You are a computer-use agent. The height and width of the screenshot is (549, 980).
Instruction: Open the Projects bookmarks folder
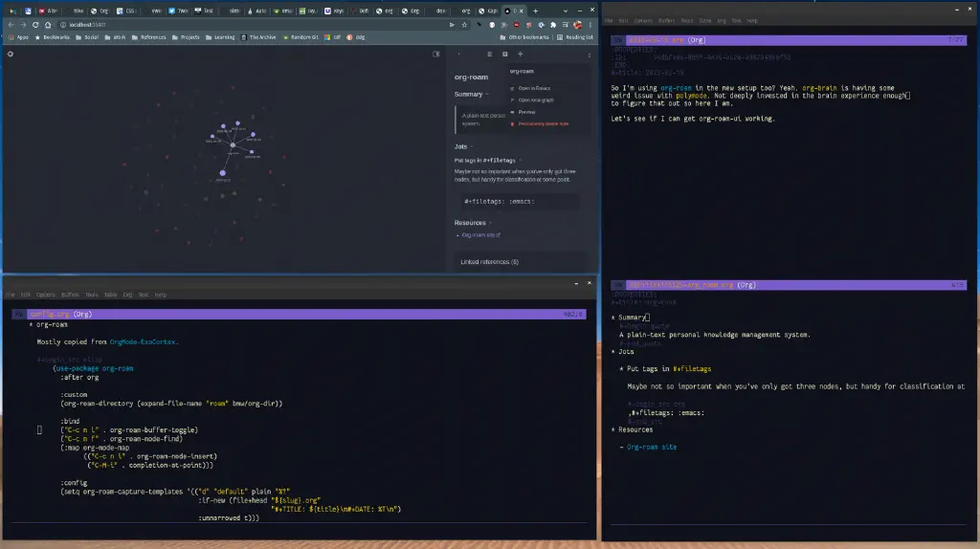click(186, 37)
